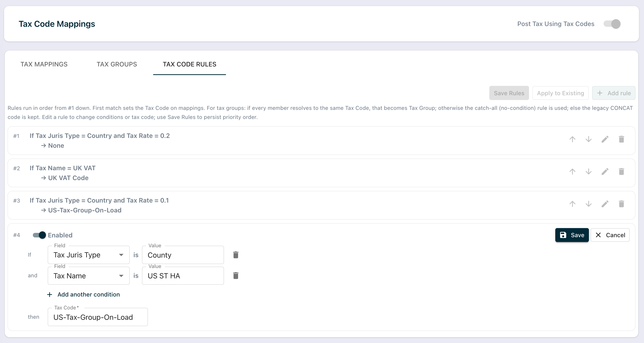Edit rule #3 using pencil icon
This screenshot has width=644, height=343.
pos(605,204)
